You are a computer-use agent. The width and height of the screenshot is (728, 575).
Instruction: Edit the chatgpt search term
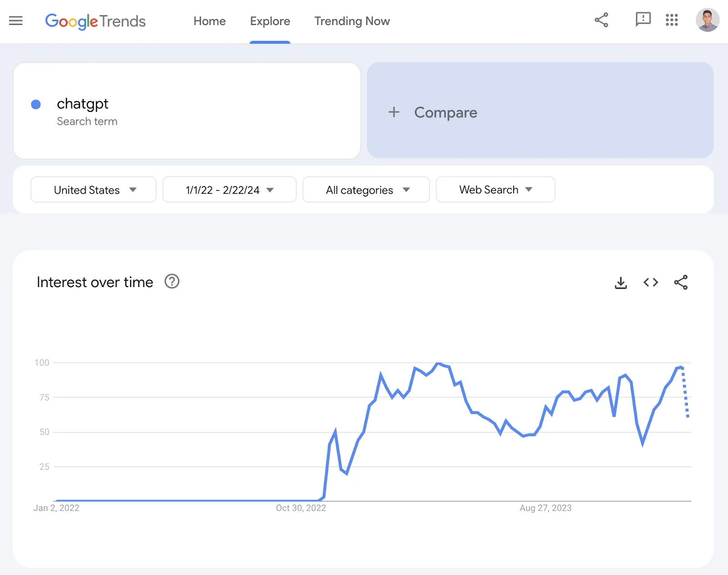[x=83, y=104]
